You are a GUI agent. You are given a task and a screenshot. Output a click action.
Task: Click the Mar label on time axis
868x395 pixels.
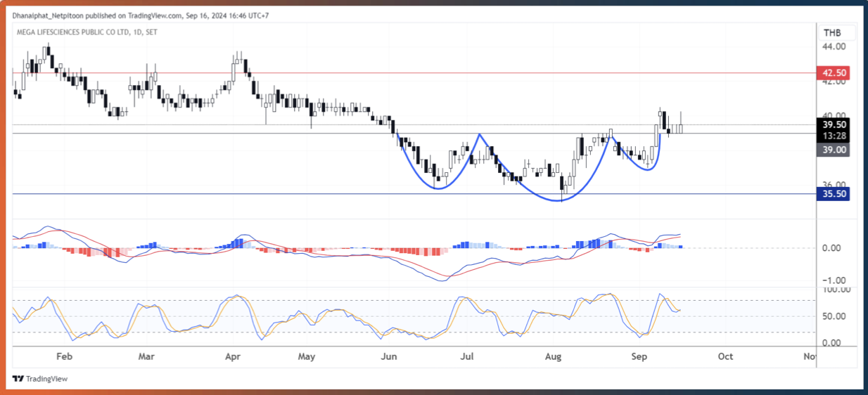point(146,356)
